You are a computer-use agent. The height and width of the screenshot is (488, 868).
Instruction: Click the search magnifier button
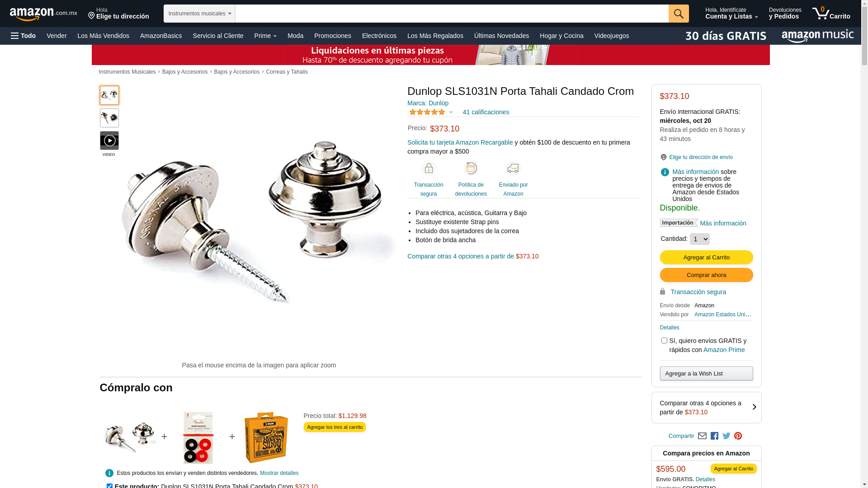[679, 14]
